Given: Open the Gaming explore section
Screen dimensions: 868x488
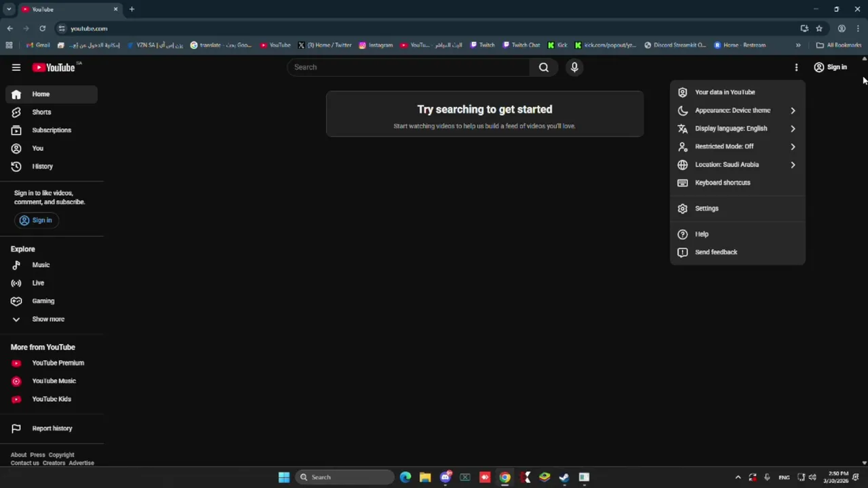Looking at the screenshot, I should pos(52,301).
